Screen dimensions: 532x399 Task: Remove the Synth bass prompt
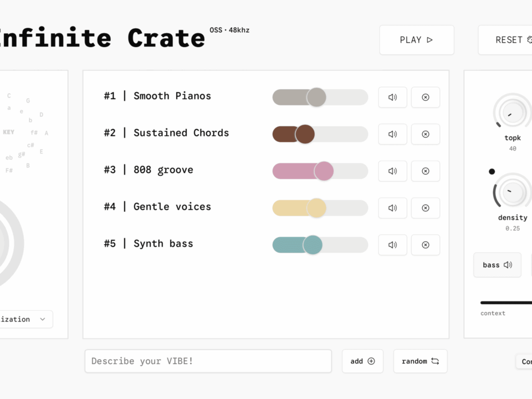pyautogui.click(x=425, y=245)
